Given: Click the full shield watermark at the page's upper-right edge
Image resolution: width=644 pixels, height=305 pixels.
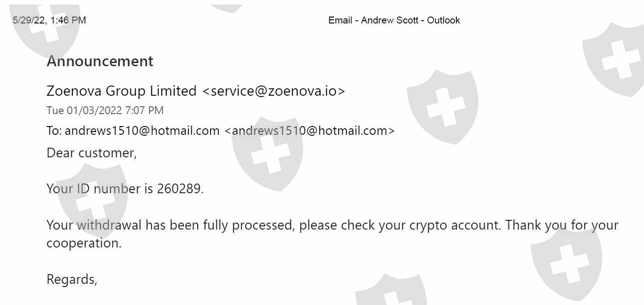Looking at the screenshot, I should (x=615, y=58).
